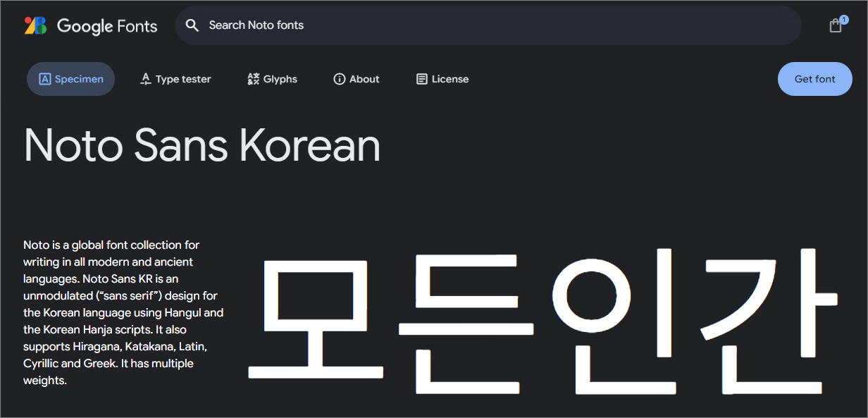
Task: Open the Specimen tab
Action: click(x=70, y=79)
